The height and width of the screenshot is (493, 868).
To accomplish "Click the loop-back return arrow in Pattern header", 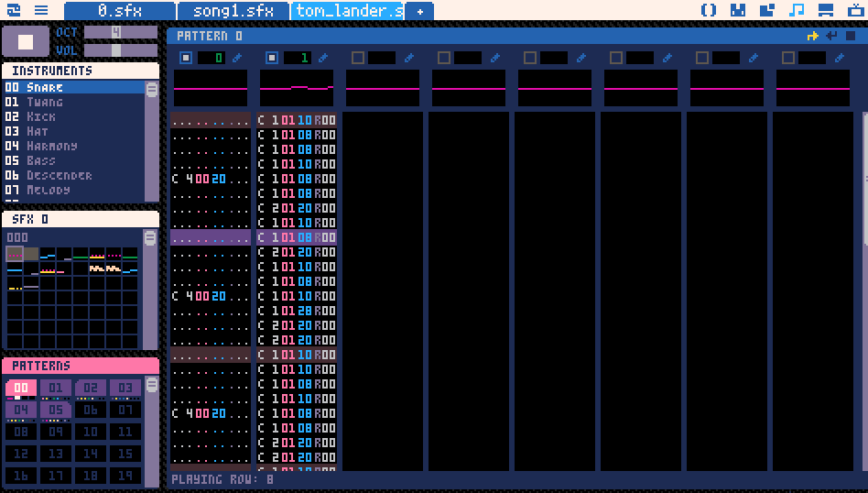I will 831,36.
